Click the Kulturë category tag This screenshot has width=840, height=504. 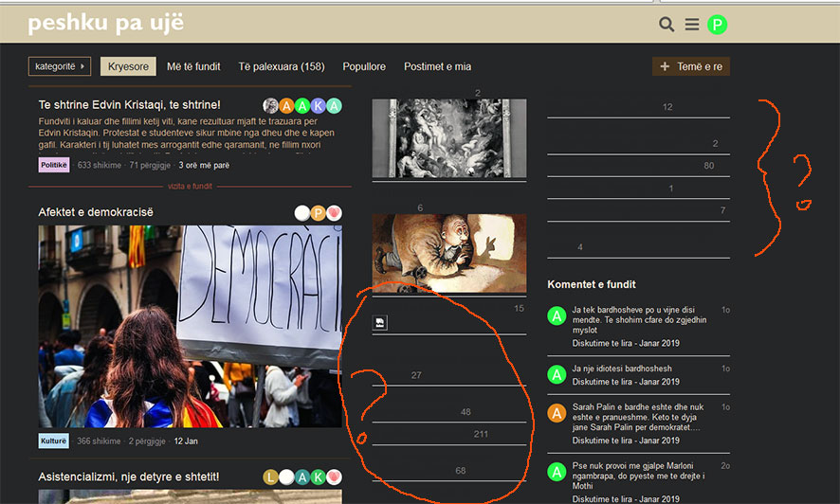pos(54,441)
